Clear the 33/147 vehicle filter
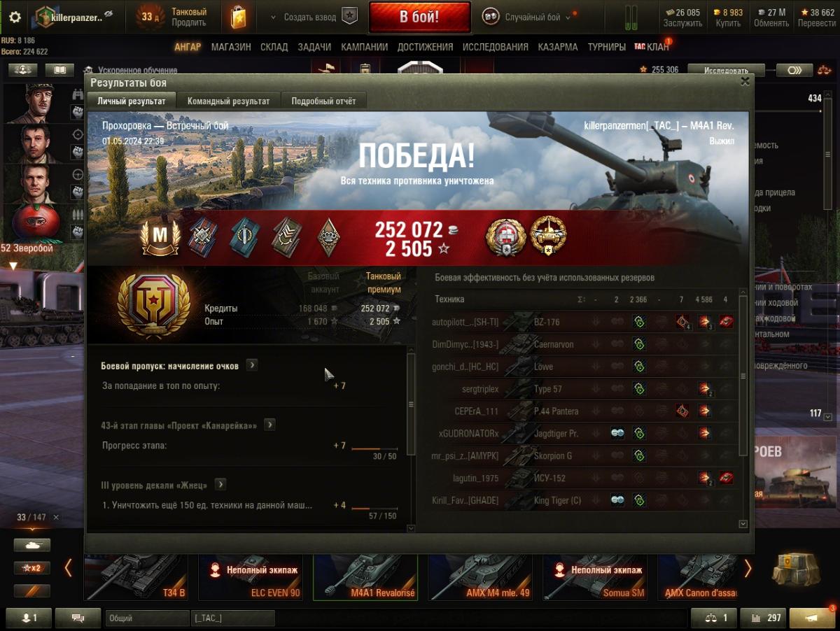This screenshot has height=631, width=840. (x=56, y=518)
